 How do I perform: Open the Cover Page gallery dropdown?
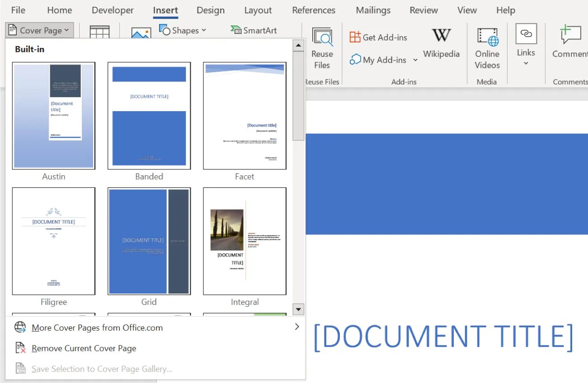[x=39, y=30]
